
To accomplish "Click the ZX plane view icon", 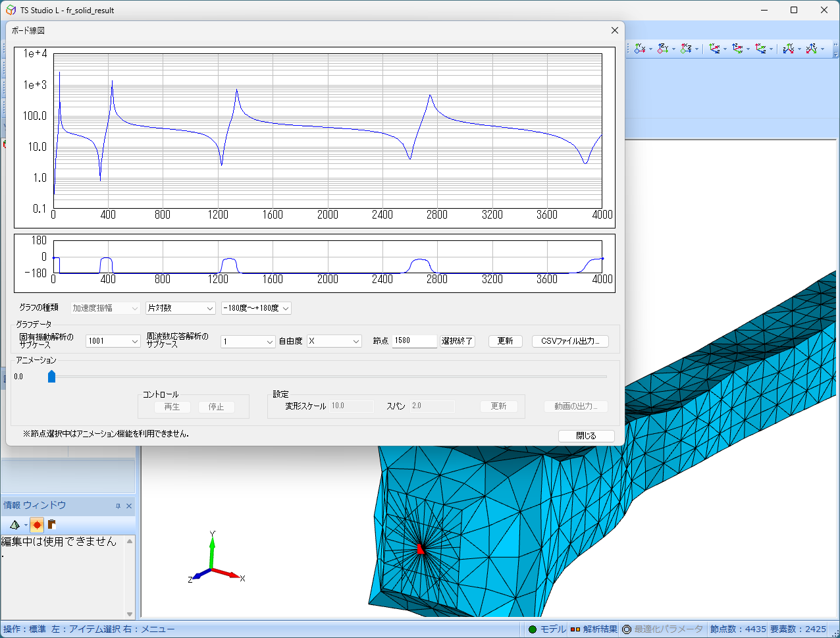I will click(x=687, y=49).
